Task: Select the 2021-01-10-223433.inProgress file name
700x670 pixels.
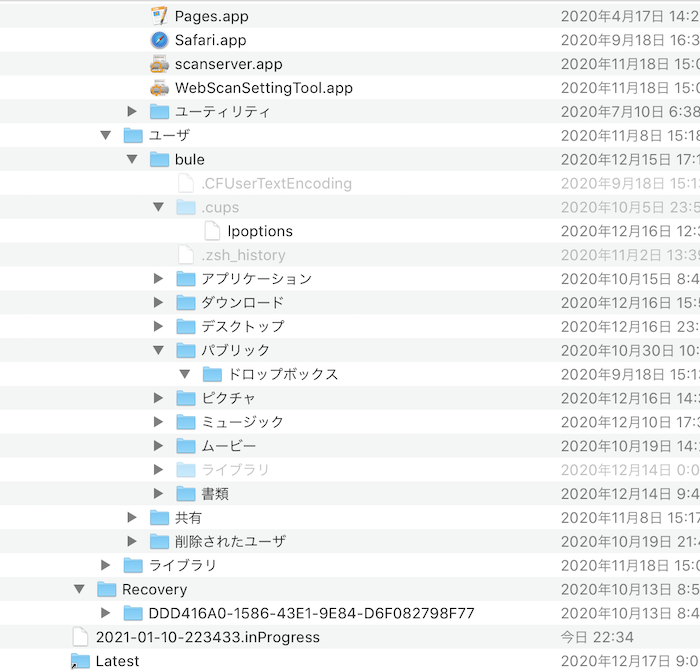Action: (208, 637)
